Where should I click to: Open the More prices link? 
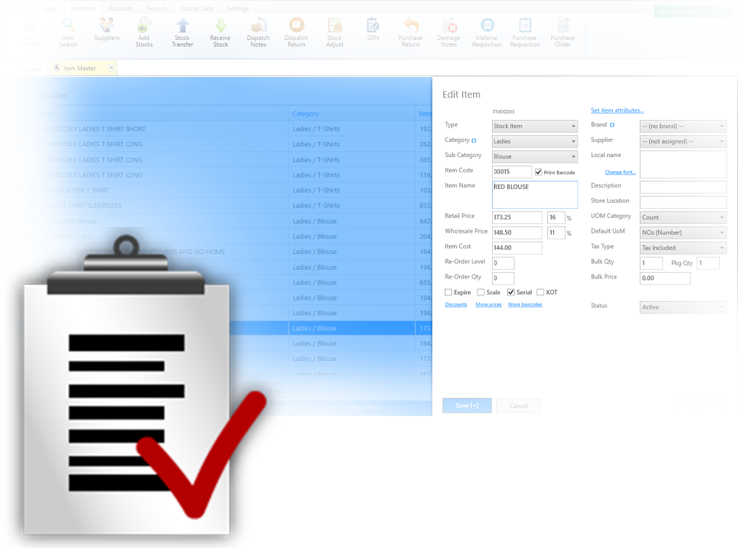coord(488,305)
